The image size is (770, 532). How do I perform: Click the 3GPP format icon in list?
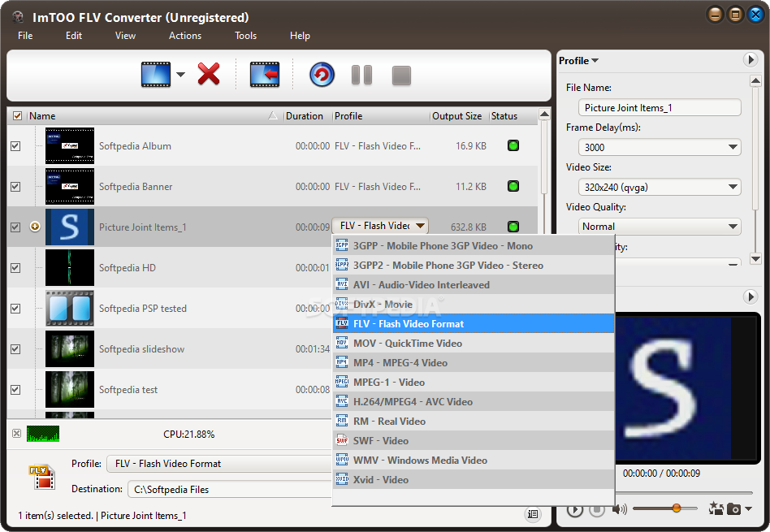[342, 245]
